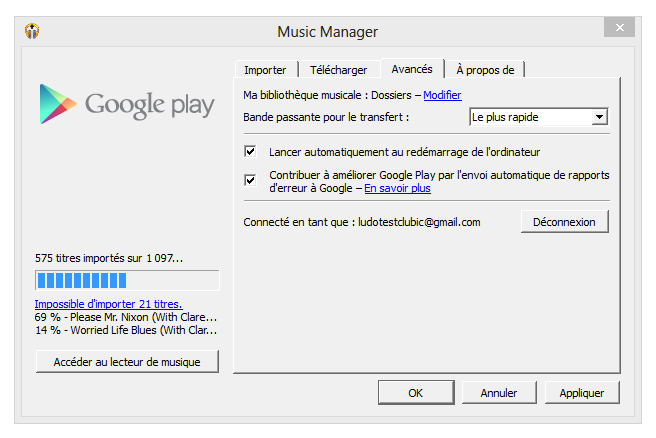Open the À propos de tab
656x438 pixels.
485,70
